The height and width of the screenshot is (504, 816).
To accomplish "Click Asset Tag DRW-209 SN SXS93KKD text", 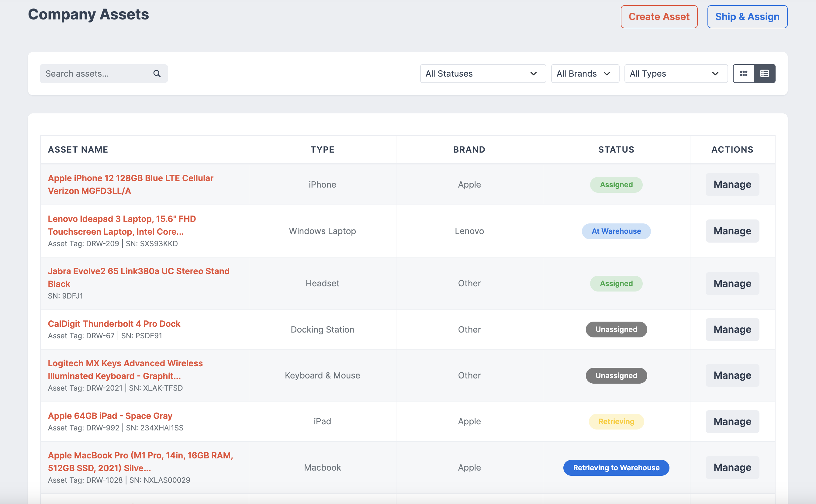I will [113, 244].
